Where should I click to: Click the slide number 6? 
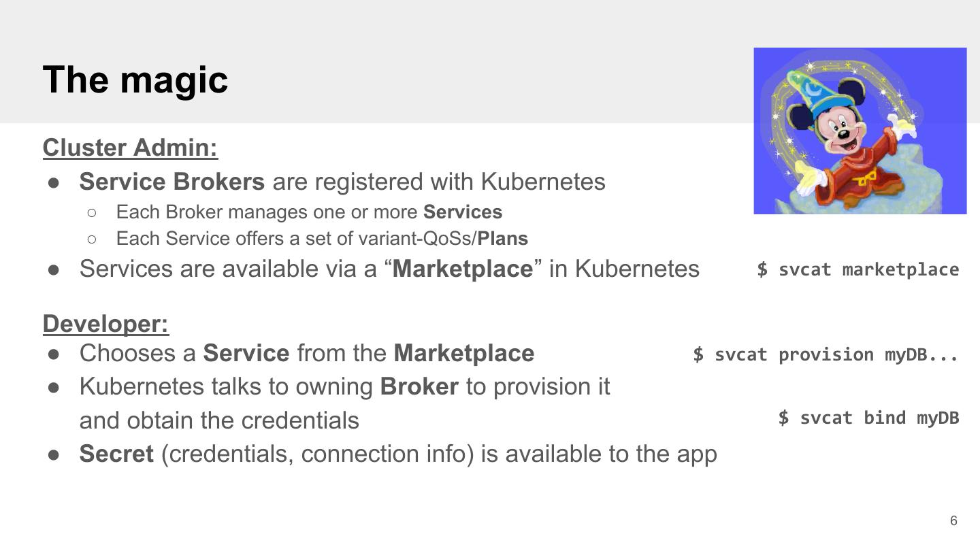click(953, 521)
